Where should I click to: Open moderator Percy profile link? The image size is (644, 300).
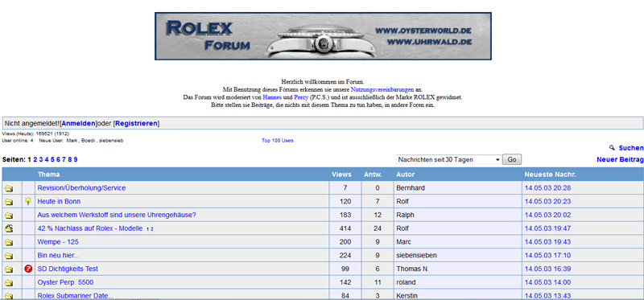point(301,97)
